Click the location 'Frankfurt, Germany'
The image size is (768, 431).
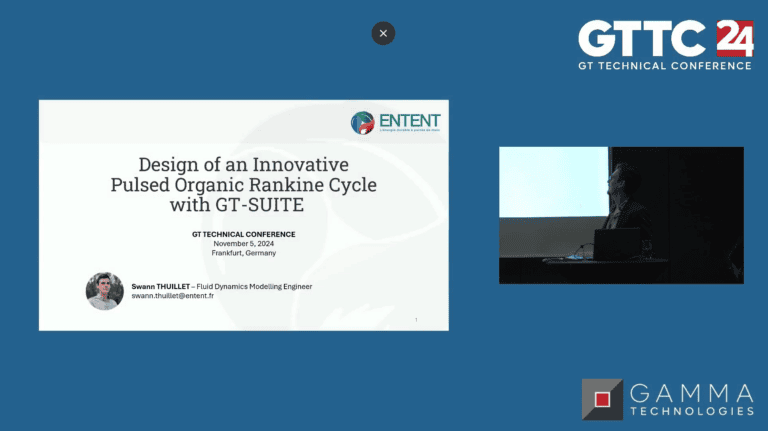tap(243, 253)
